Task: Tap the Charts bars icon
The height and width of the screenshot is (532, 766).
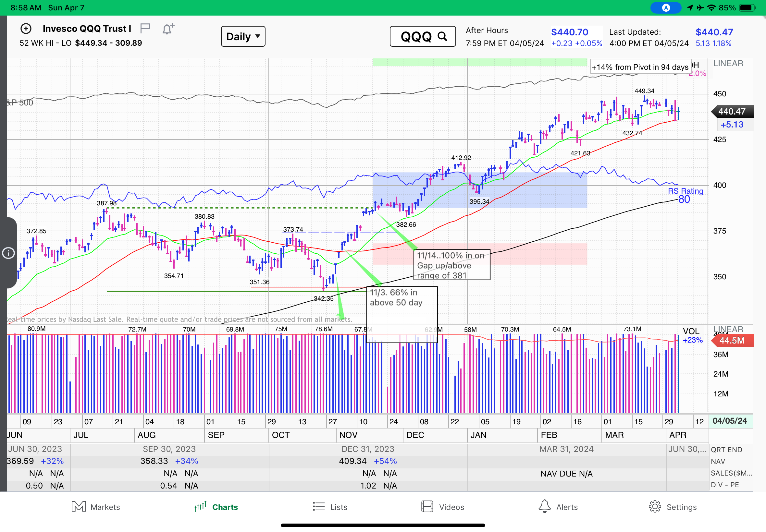Action: point(200,506)
